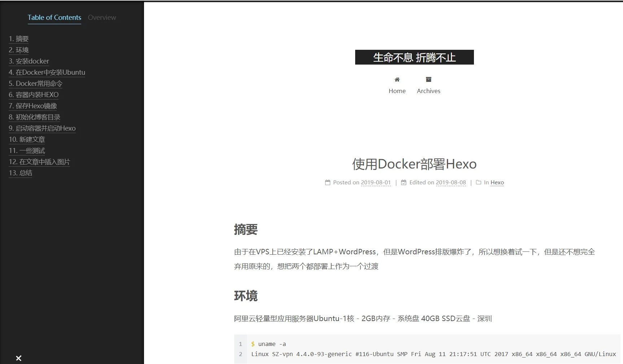Jump to section 1. 摘要
This screenshot has width=623, height=364.
tap(19, 39)
